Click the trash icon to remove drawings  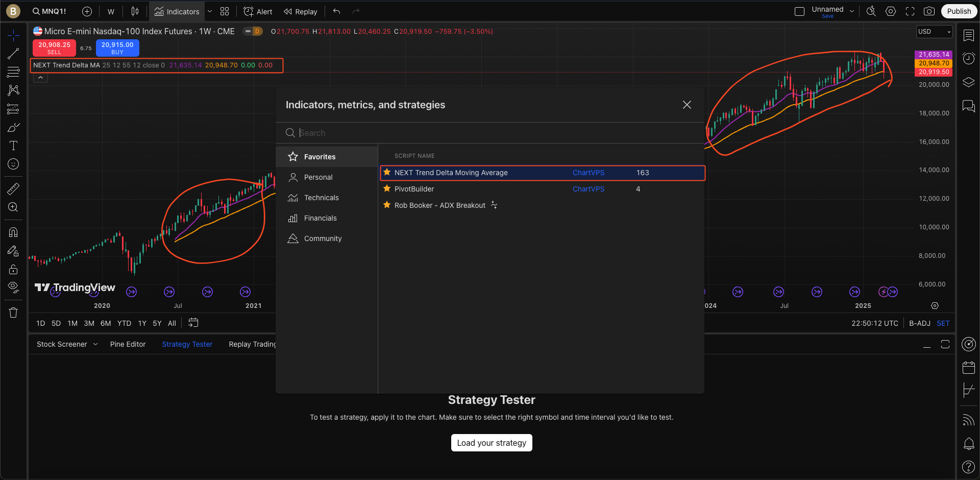(x=13, y=313)
